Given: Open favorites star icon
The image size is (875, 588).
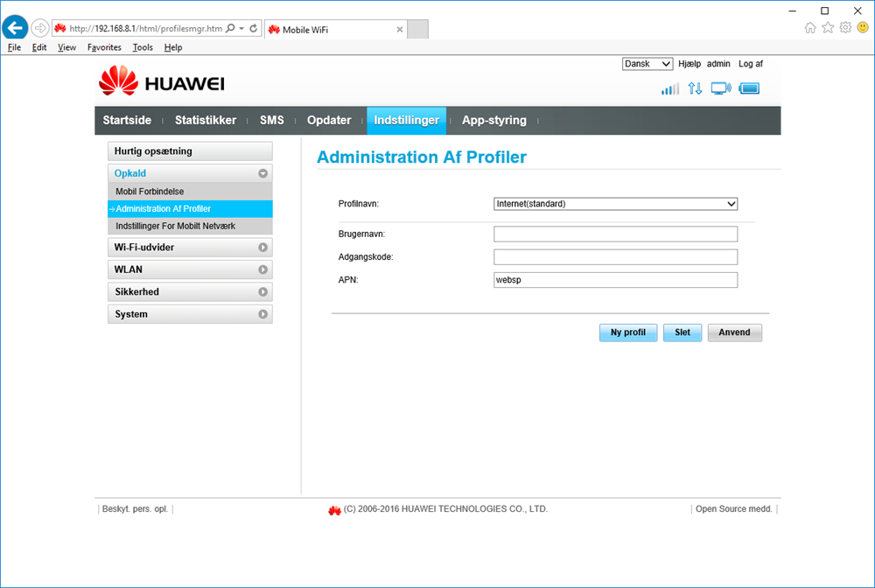Looking at the screenshot, I should (828, 28).
